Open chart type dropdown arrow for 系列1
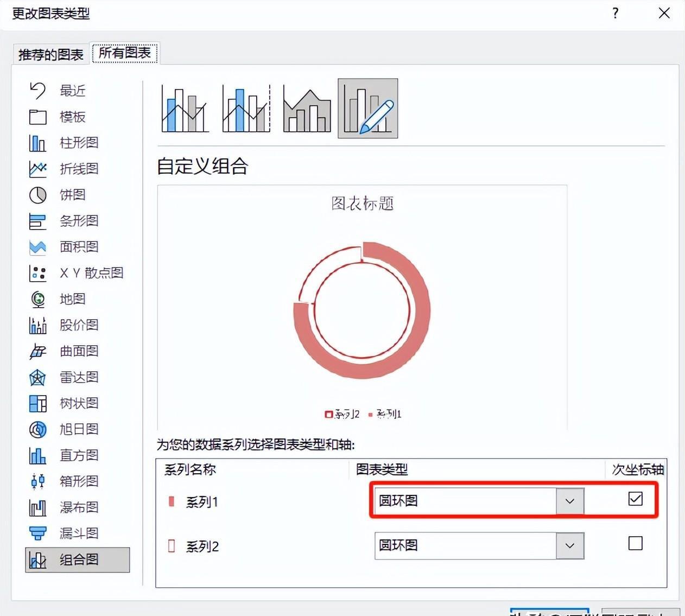The image size is (685, 616). 569,501
